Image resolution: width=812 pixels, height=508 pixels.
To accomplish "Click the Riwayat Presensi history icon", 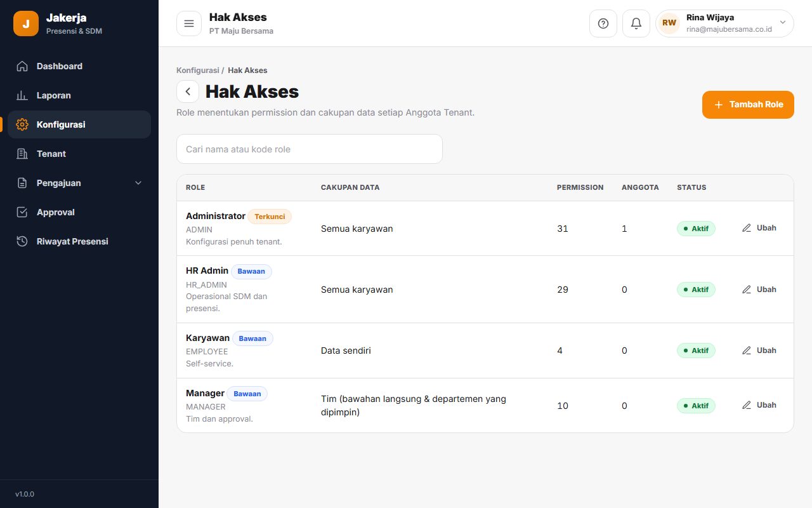I will tap(22, 241).
